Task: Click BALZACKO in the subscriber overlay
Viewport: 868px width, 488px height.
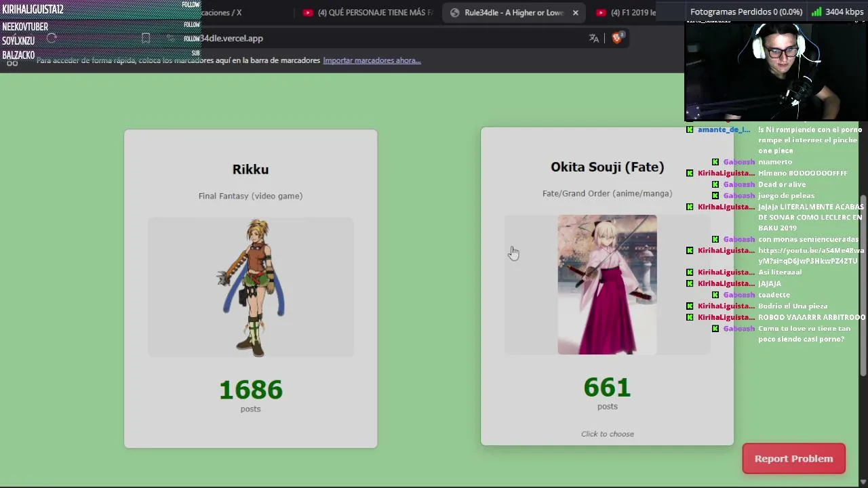Action: [18, 55]
